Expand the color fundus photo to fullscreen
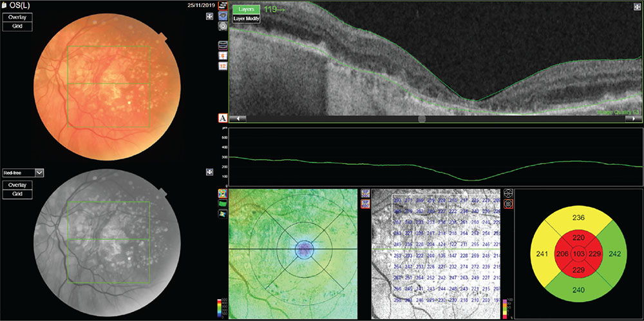 209,16
